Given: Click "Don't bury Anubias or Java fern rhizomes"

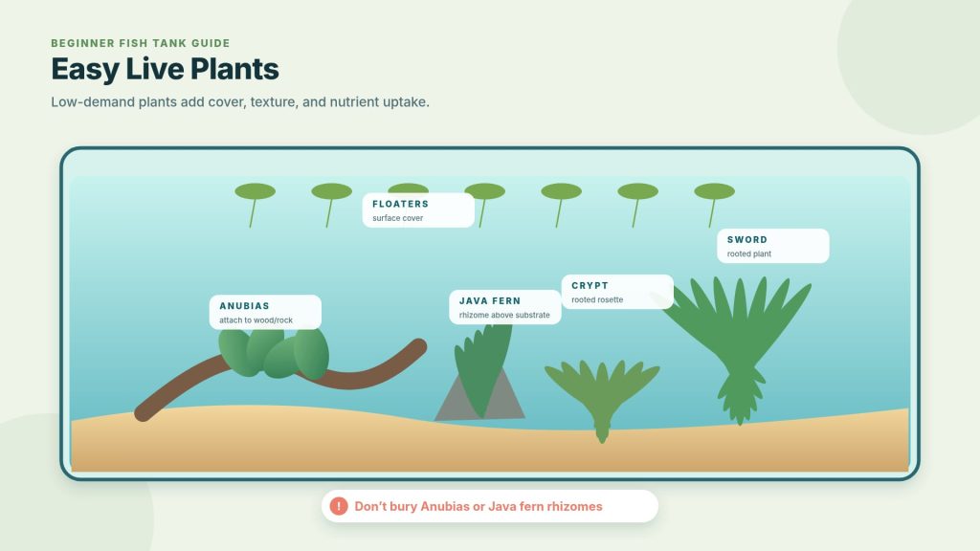Looking at the screenshot, I should pos(479,506).
